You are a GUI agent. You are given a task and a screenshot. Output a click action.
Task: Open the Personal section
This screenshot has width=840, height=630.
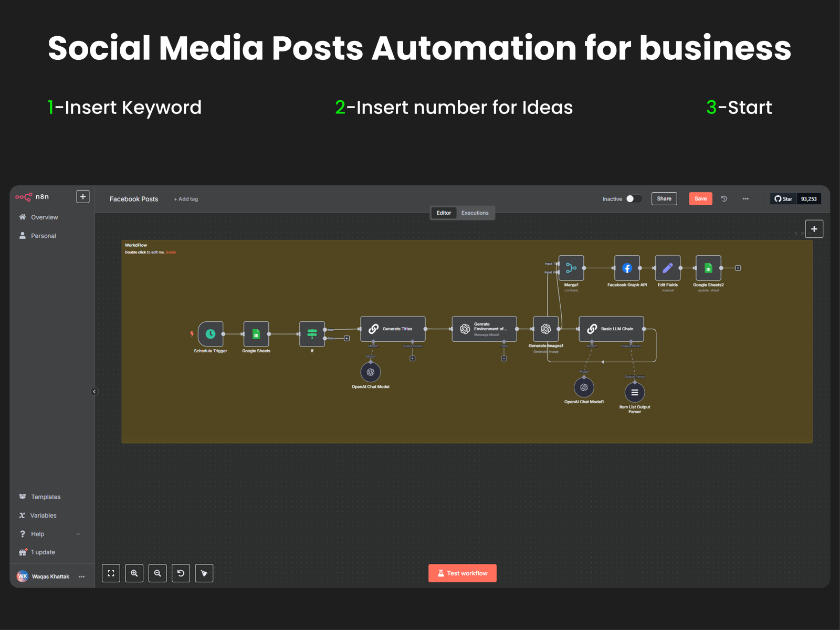pyautogui.click(x=43, y=236)
